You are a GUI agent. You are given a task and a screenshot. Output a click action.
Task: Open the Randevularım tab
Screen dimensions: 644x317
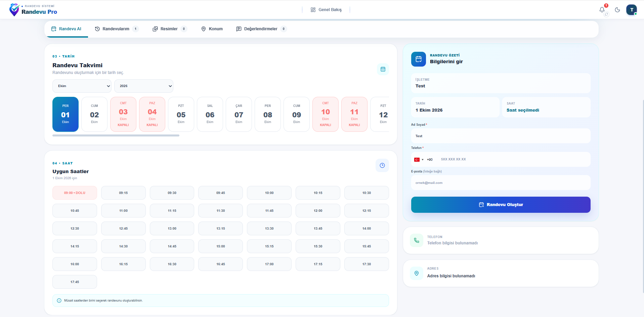tap(117, 29)
